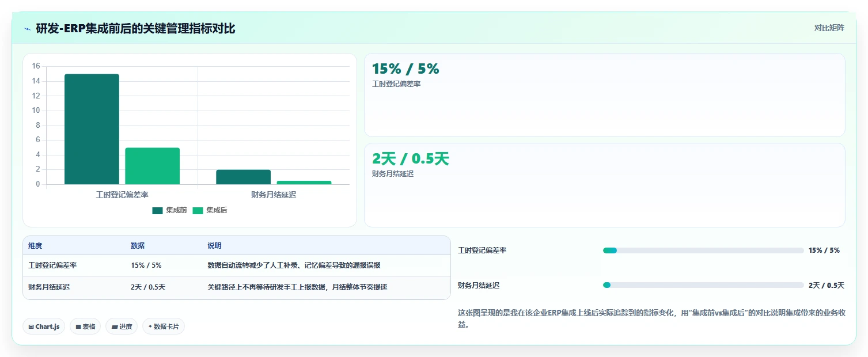Image resolution: width=868 pixels, height=357 pixels.
Task: Click the 财务月结延迟 label beside the progress bar
Action: pyautogui.click(x=479, y=285)
